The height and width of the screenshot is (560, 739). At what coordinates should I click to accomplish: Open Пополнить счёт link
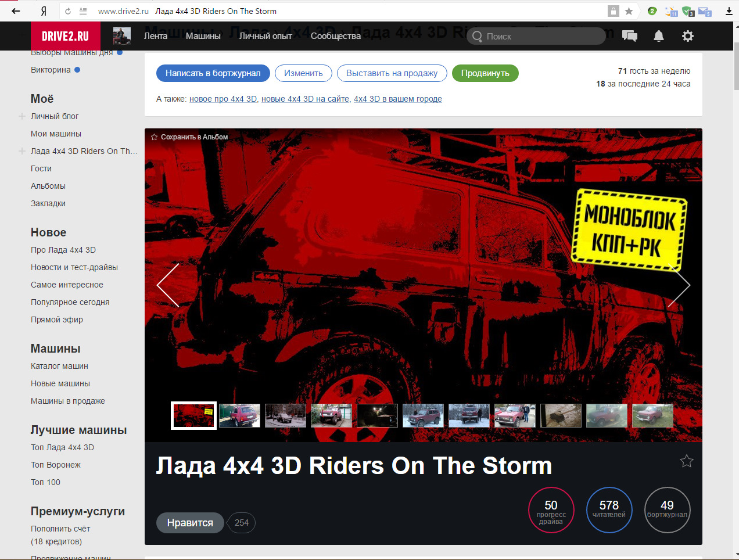[60, 529]
